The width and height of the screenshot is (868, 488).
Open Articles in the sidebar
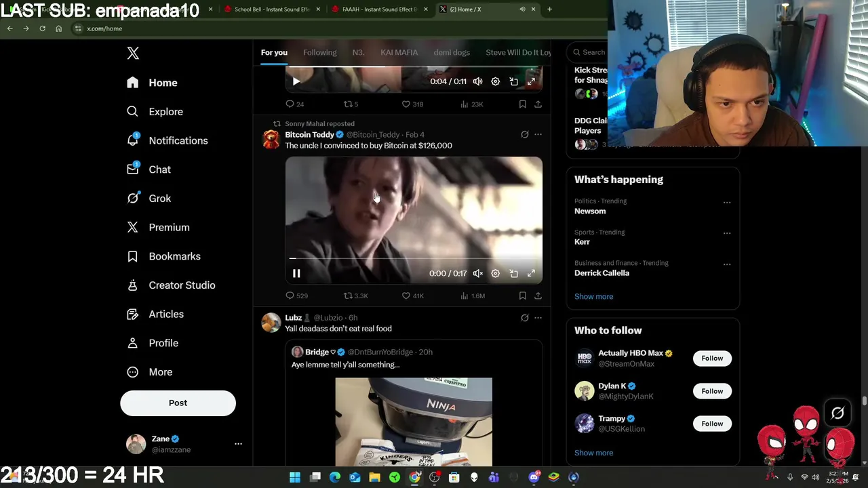coord(155,314)
